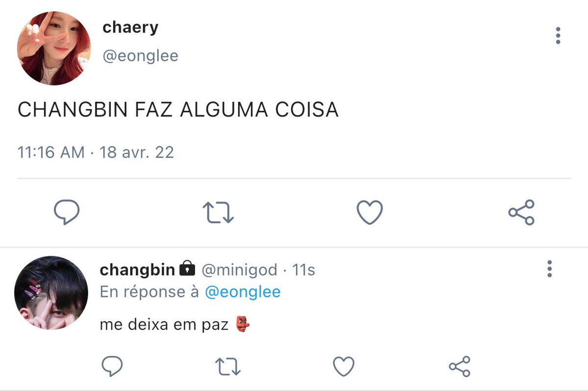Image resolution: width=588 pixels, height=391 pixels.
Task: Reply to chaery's tweet
Action: click(66, 213)
